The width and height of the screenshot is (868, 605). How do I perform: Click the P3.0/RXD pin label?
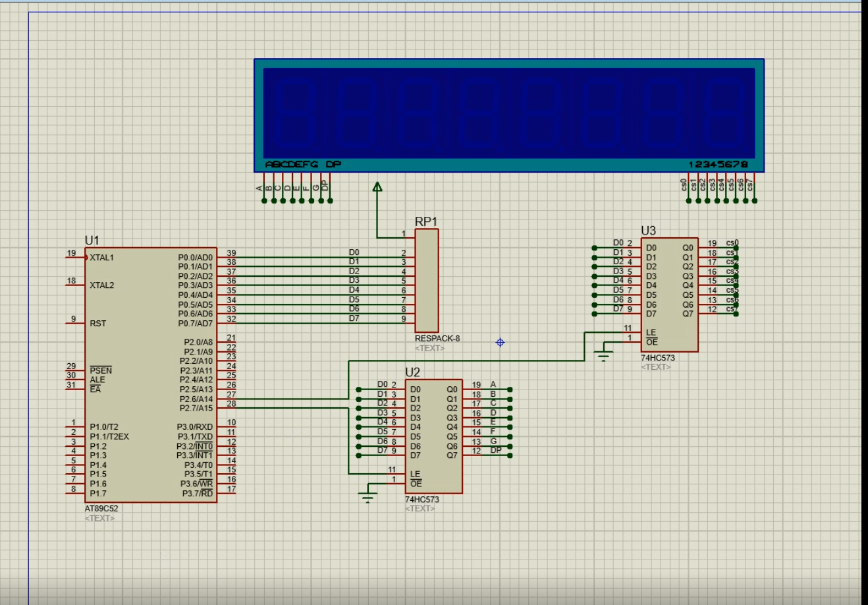(195, 427)
